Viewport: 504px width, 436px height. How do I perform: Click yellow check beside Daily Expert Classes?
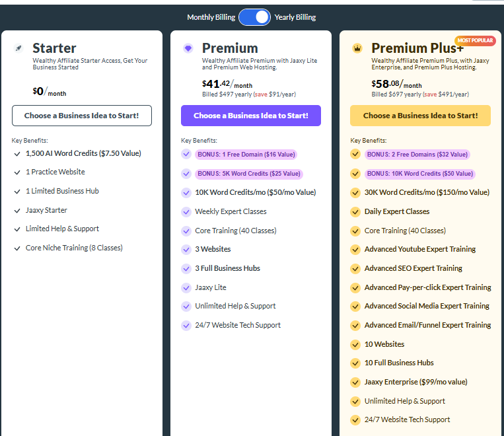(x=355, y=212)
